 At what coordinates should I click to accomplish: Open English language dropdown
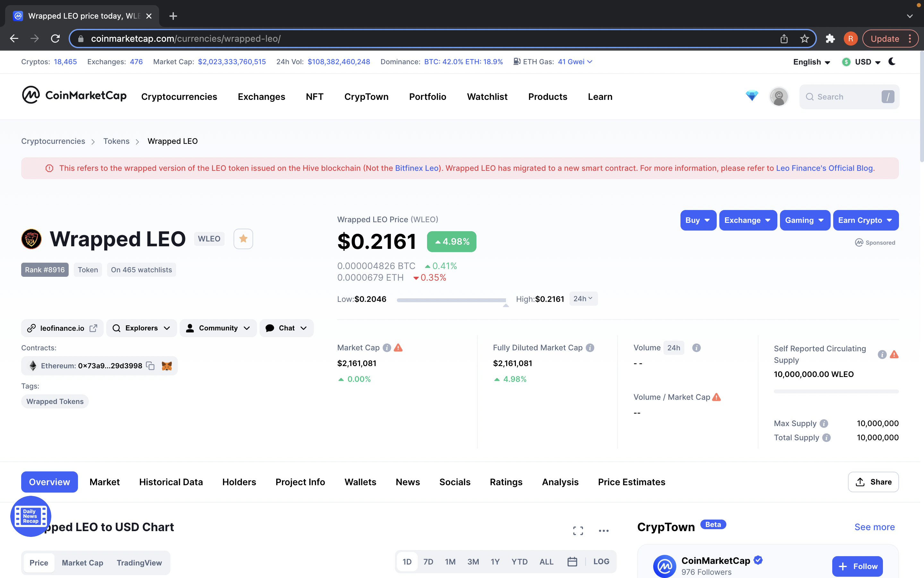(x=811, y=62)
